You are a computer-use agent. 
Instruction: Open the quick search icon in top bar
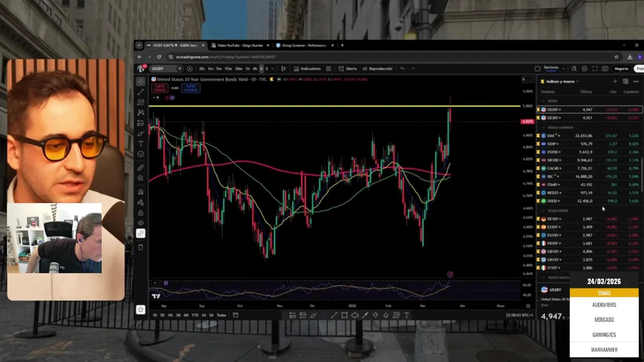pyautogui.click(x=574, y=68)
